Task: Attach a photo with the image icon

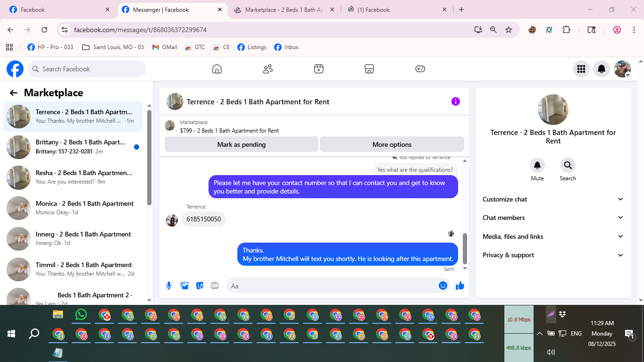Action: click(x=184, y=286)
